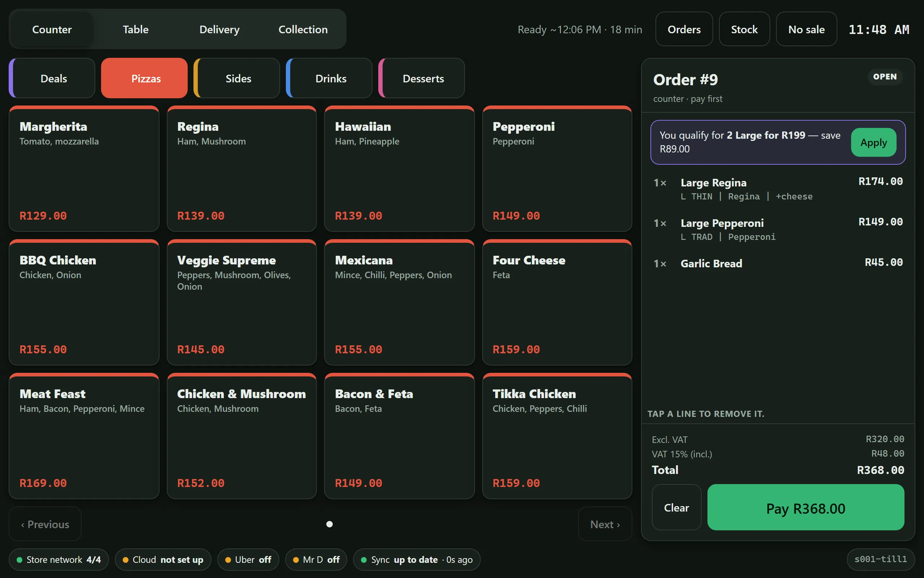Open the Orders screen

[684, 29]
